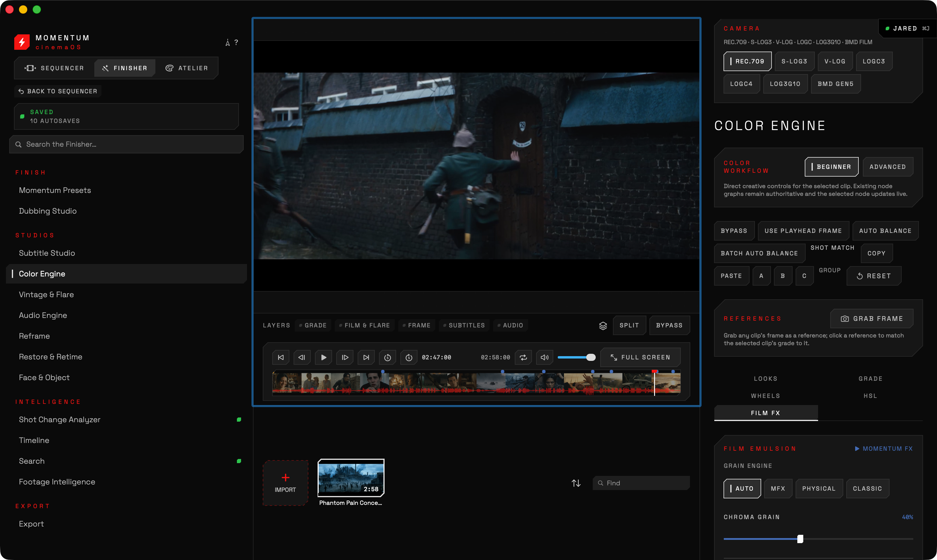
Task: Jump to end of clip
Action: click(366, 357)
